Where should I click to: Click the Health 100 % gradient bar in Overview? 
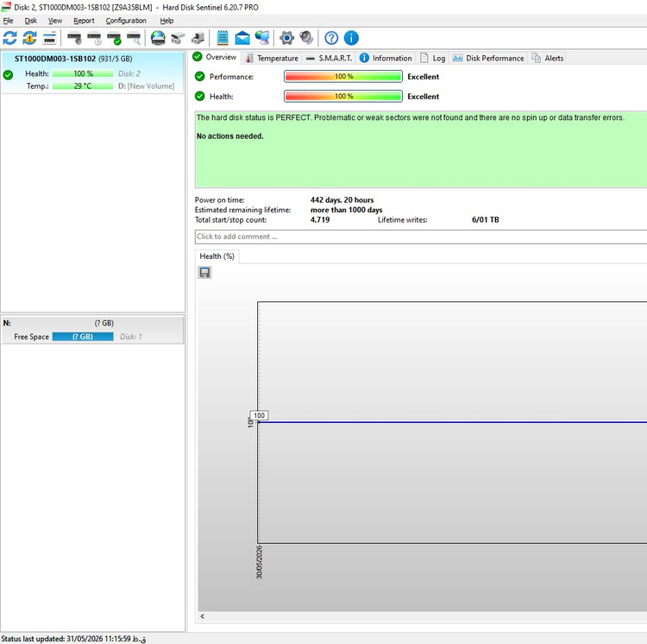pos(343,96)
